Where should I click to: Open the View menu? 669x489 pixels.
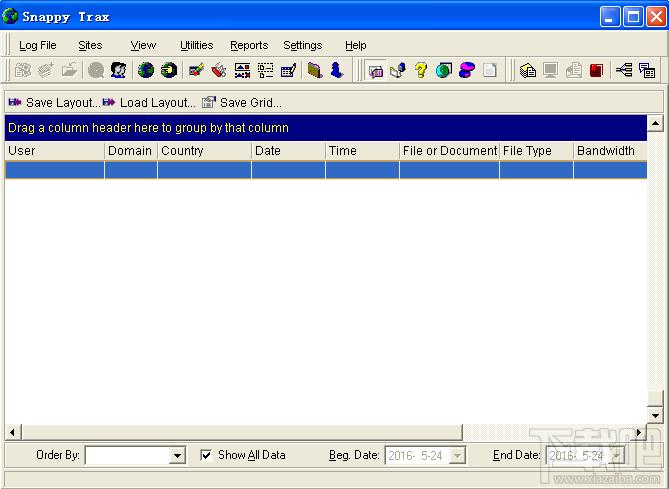pyautogui.click(x=143, y=45)
